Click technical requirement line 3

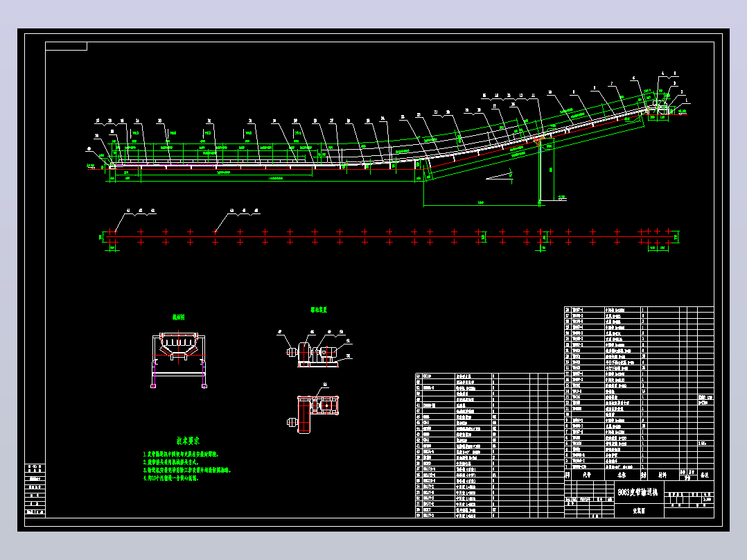click(x=187, y=470)
